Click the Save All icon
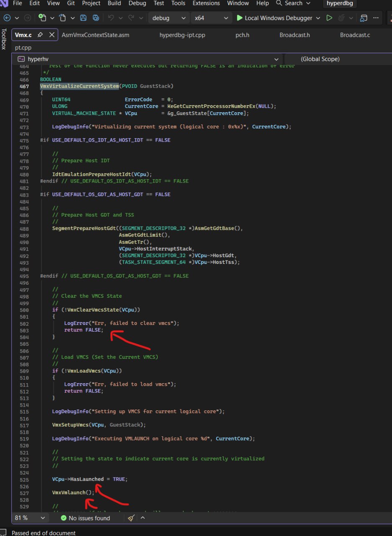Viewport: 392px width, 536px height. [x=96, y=18]
